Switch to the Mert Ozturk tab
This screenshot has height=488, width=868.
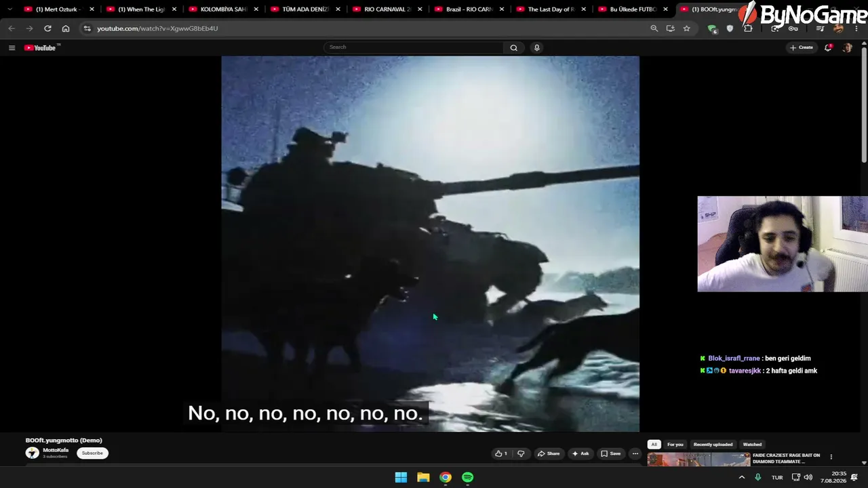[59, 9]
